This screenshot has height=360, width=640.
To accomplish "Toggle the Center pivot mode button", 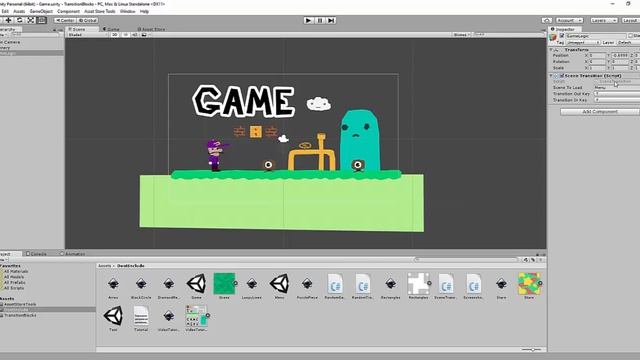I will (65, 20).
